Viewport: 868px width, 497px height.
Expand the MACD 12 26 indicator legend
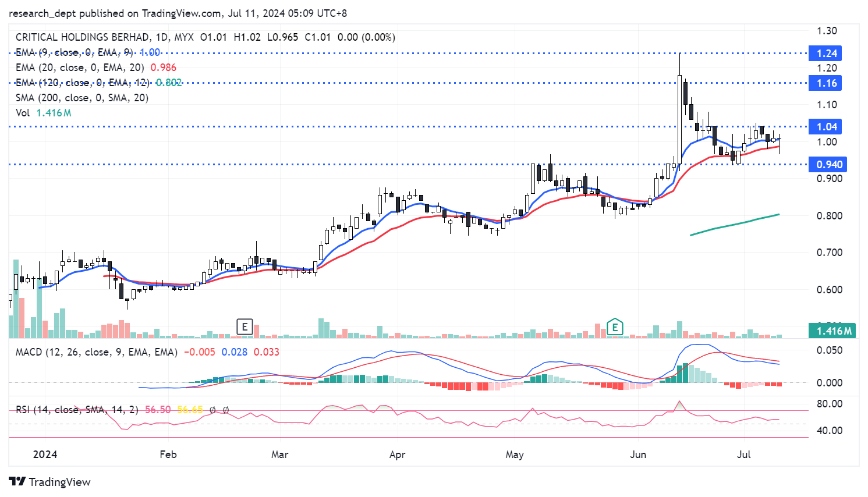pyautogui.click(x=96, y=352)
